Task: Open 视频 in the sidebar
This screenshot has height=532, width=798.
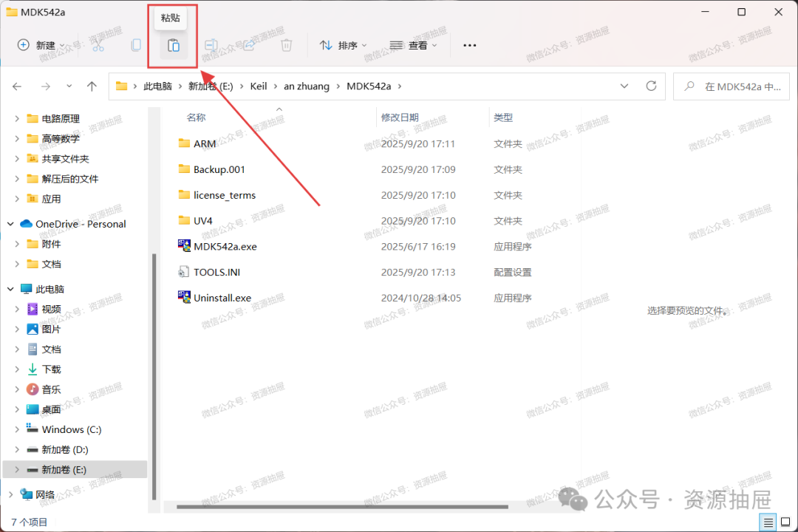Action: 51,309
